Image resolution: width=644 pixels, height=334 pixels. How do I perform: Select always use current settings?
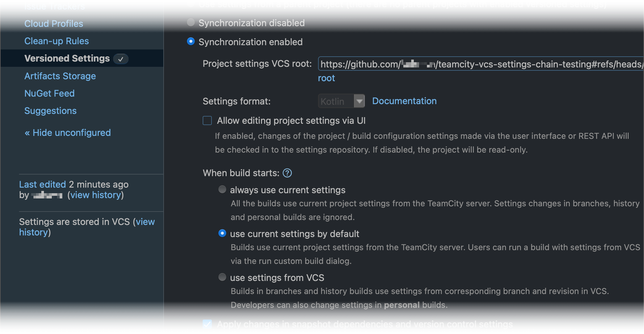click(222, 190)
